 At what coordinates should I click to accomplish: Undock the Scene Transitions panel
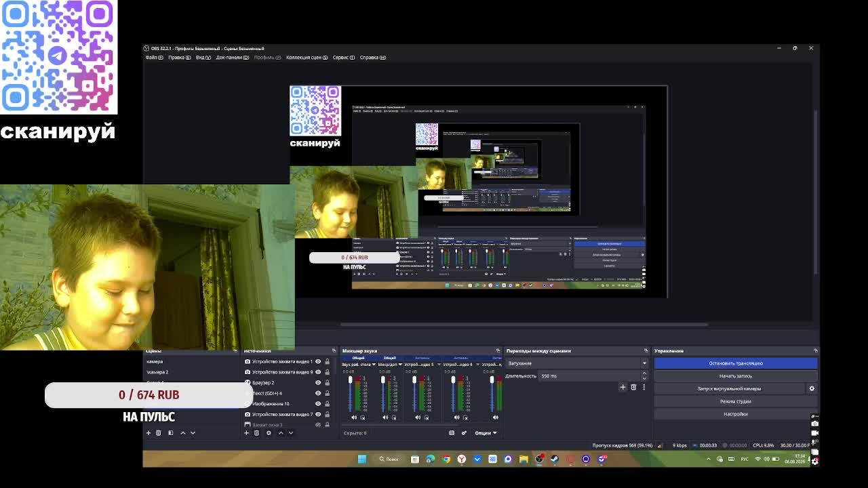pos(646,350)
